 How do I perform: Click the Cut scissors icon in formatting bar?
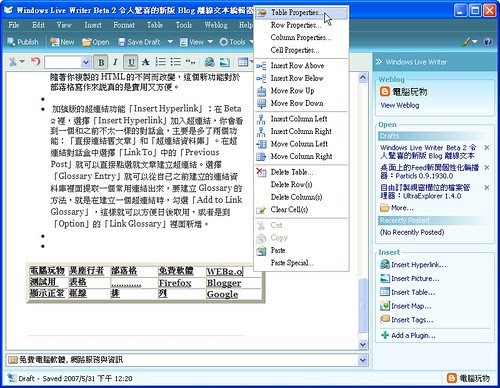13,62
